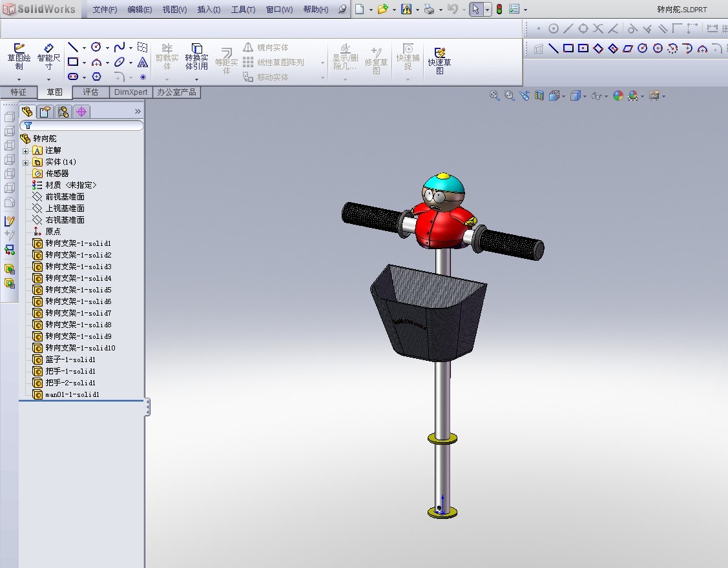Open the 插入(I) menu
The height and width of the screenshot is (568, 728).
point(209,9)
